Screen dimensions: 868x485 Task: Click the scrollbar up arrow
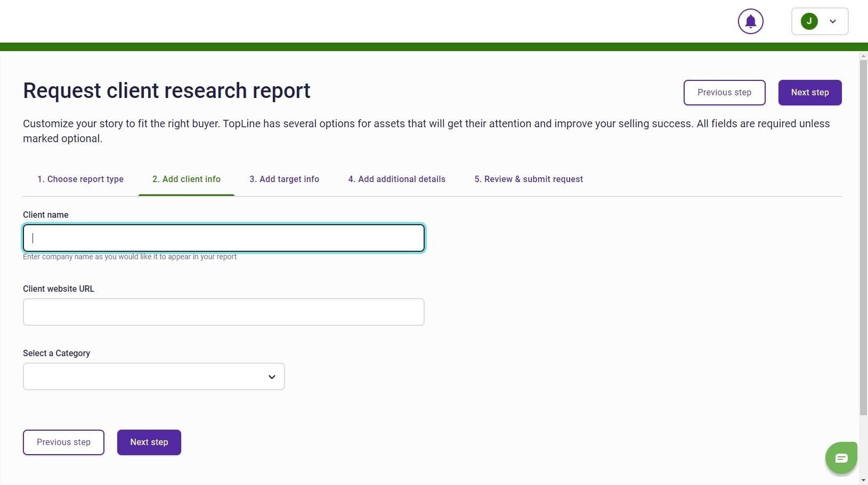863,55
